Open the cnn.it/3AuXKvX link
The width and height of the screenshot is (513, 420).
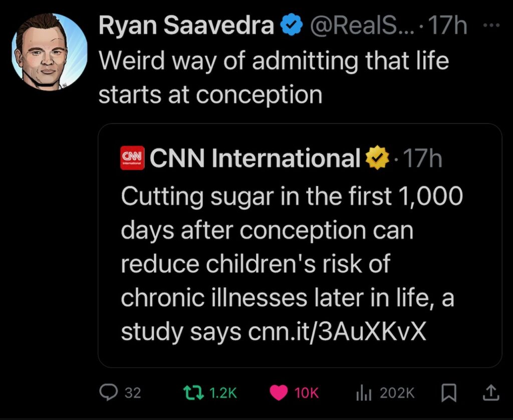(x=337, y=332)
